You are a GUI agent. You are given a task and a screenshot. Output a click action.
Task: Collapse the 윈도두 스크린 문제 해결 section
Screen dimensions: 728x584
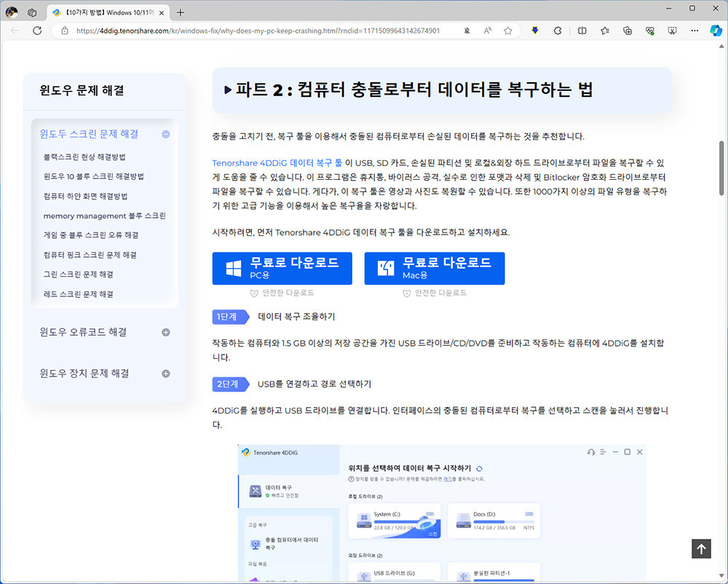tap(166, 134)
